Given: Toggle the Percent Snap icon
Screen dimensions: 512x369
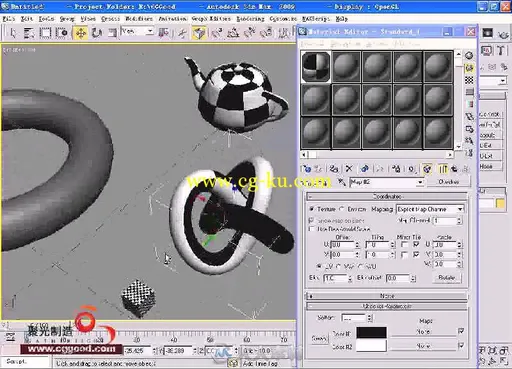Looking at the screenshot, I should [250, 33].
